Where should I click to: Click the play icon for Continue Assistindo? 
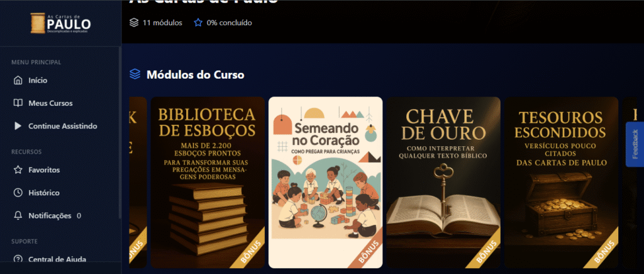point(18,127)
